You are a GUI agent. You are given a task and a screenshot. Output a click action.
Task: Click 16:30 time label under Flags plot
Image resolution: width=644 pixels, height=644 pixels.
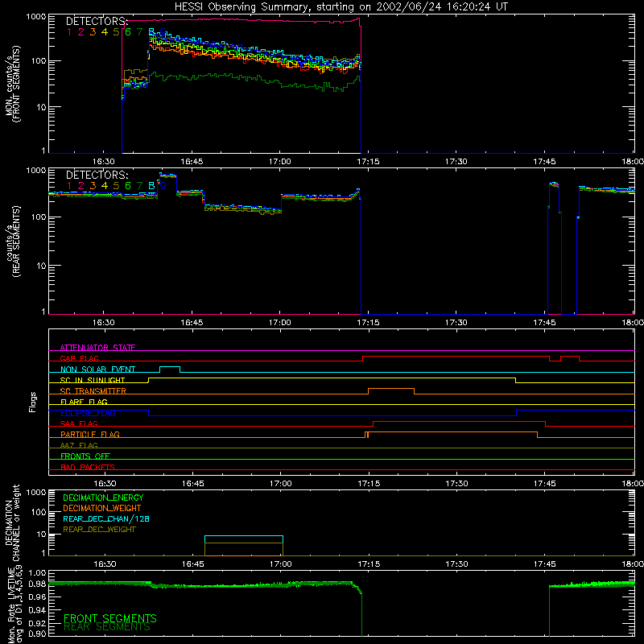[x=105, y=484]
